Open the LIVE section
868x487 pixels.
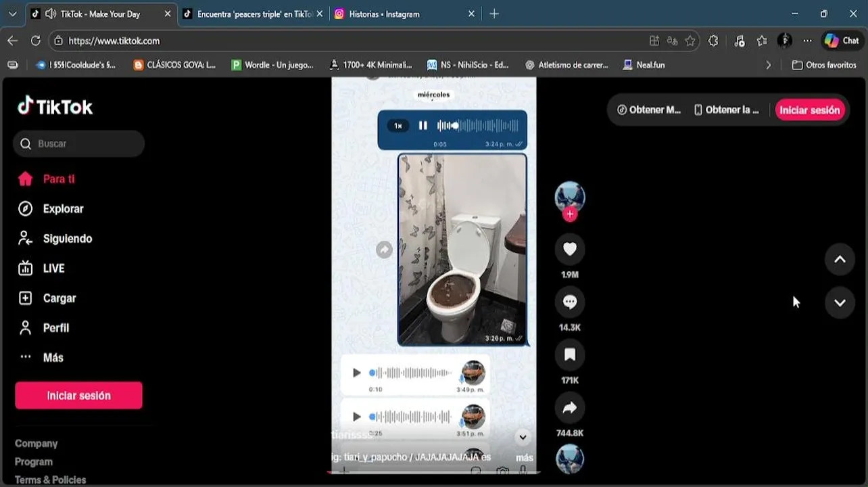pyautogui.click(x=41, y=269)
